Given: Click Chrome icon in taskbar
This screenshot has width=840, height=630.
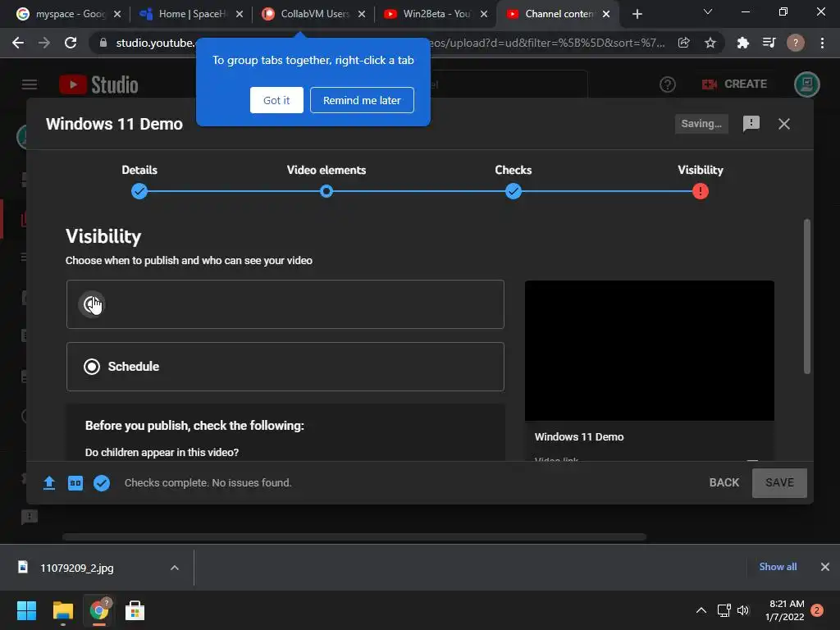Looking at the screenshot, I should 99,610.
